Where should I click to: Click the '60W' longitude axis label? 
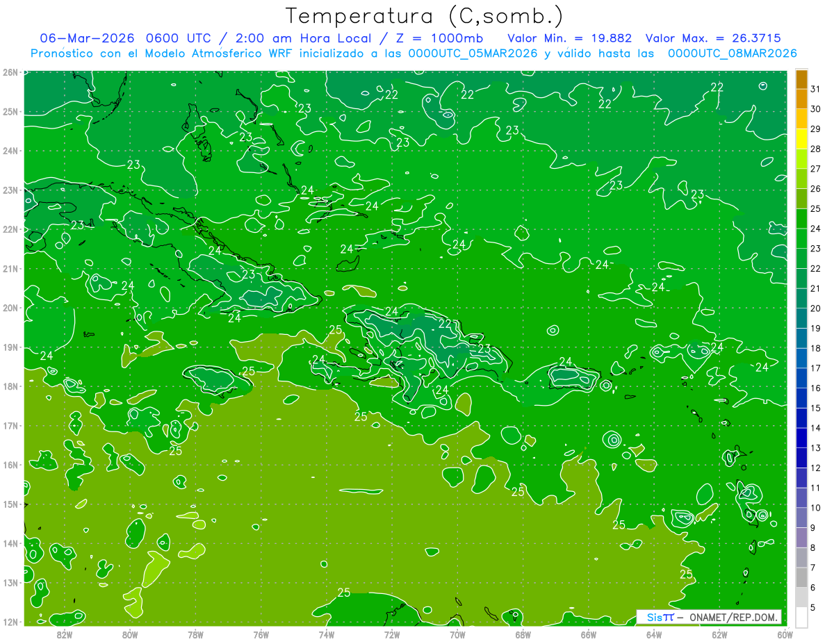(785, 634)
